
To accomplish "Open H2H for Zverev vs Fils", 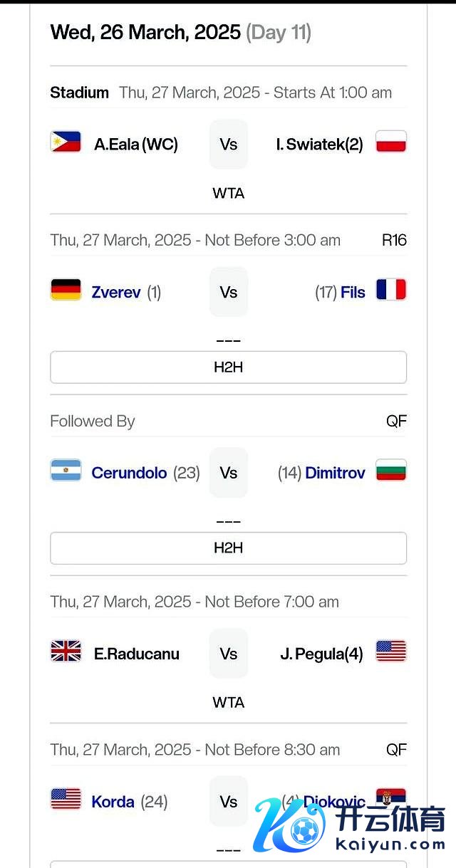I will (x=228, y=367).
